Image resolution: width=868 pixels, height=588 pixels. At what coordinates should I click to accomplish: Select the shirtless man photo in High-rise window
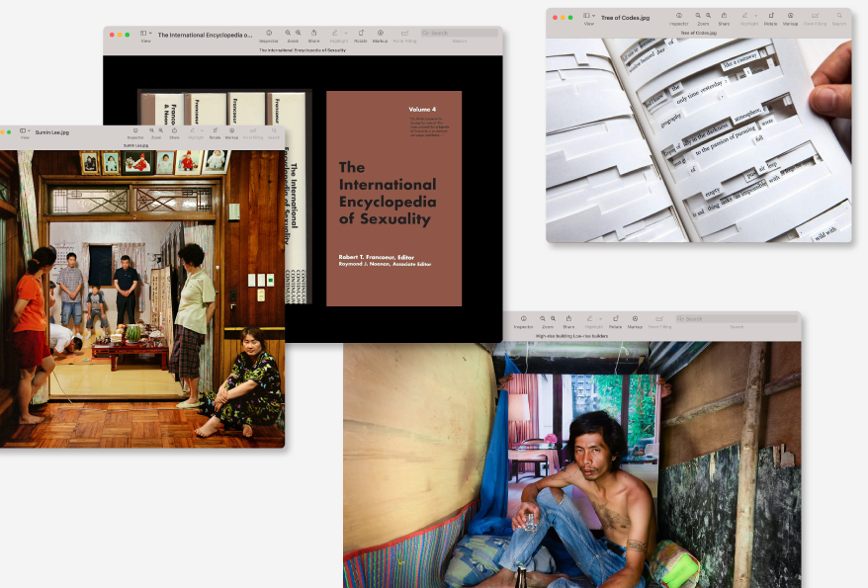point(571,464)
